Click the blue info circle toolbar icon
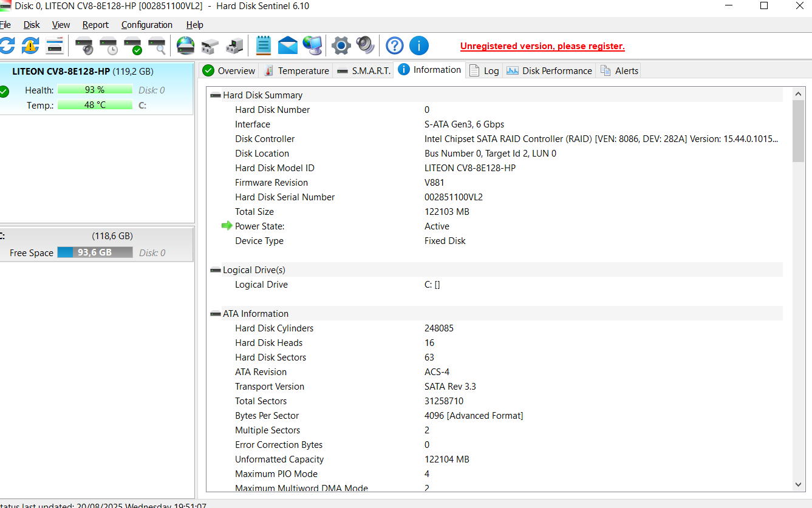This screenshot has height=508, width=812. coord(418,46)
